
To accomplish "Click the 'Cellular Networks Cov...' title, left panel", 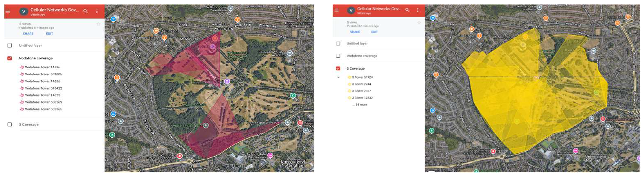I will point(55,10).
